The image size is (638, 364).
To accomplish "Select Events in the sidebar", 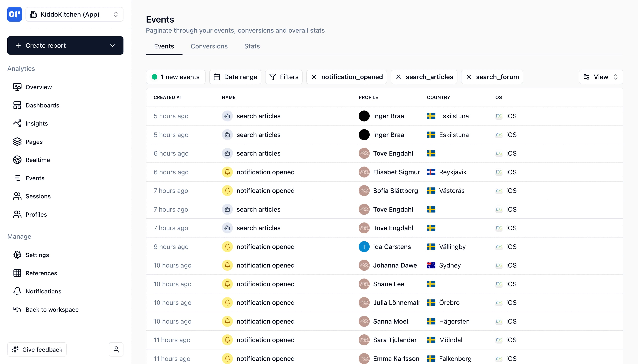I will point(35,178).
